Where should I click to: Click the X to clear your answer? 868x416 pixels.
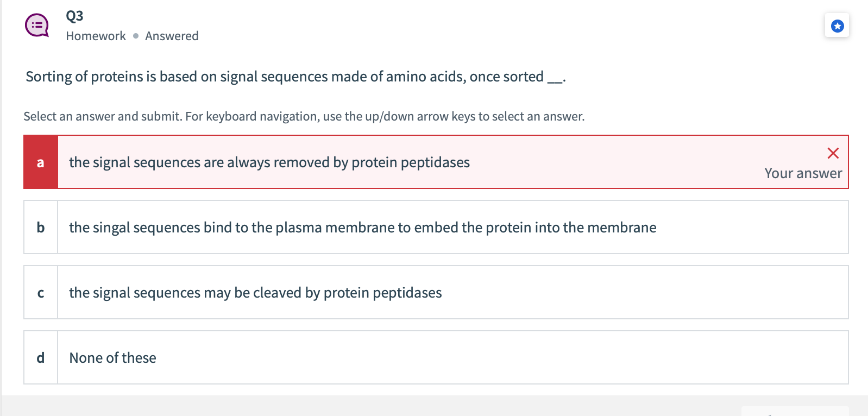click(834, 153)
